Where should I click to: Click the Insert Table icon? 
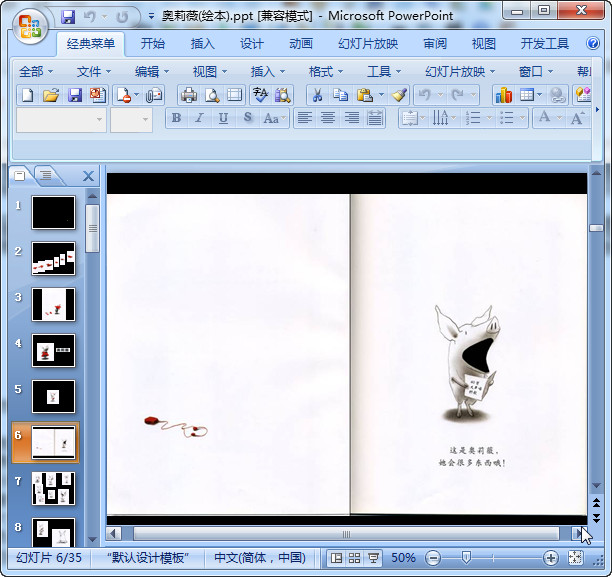click(527, 95)
